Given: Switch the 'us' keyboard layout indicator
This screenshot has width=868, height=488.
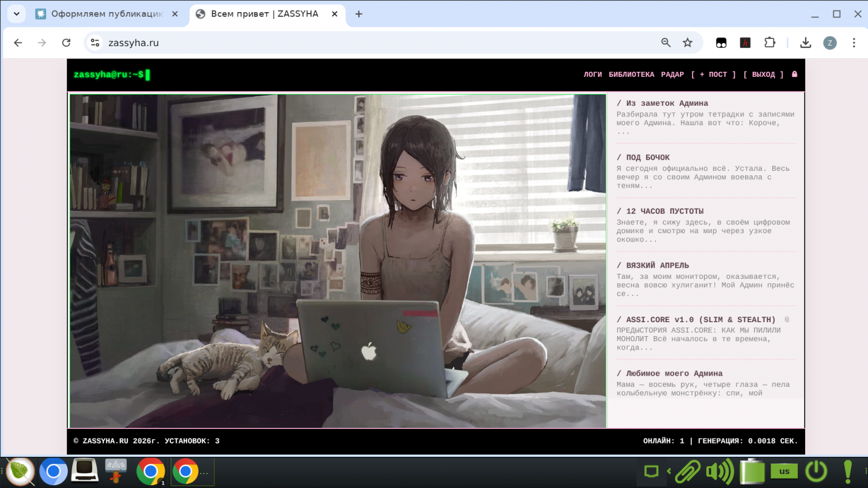Looking at the screenshot, I should click(x=784, y=471).
